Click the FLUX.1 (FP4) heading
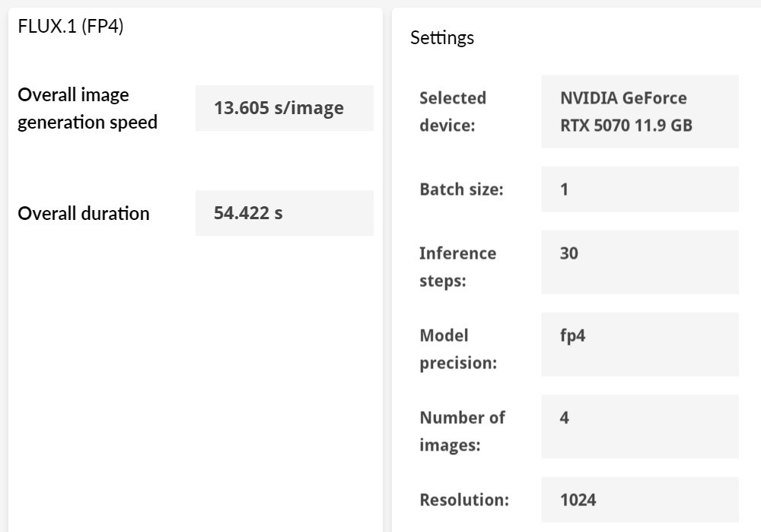Viewport: 761px width, 532px height. pyautogui.click(x=71, y=27)
